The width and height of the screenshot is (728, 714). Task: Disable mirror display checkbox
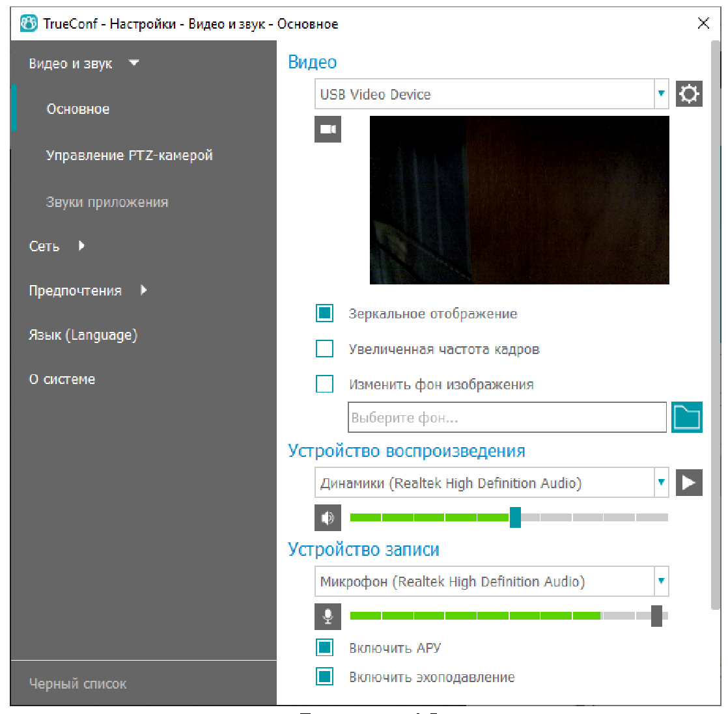(324, 314)
